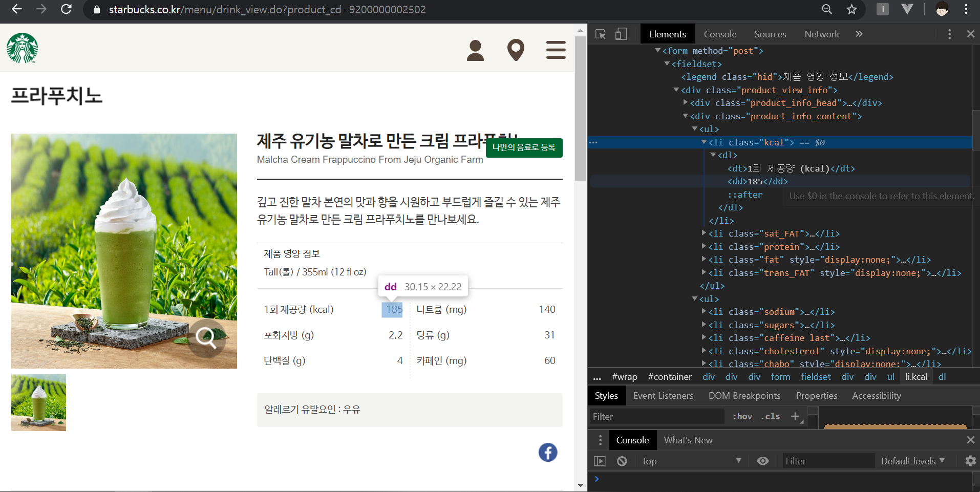980x492 pixels.
Task: Open store locator map pin icon
Action: [x=516, y=50]
